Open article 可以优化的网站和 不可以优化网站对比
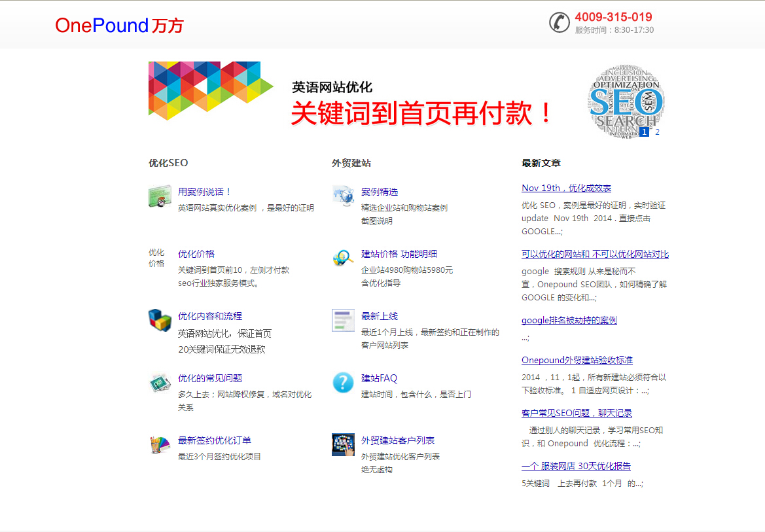Viewport: 765px width, 532px height. pyautogui.click(x=596, y=254)
